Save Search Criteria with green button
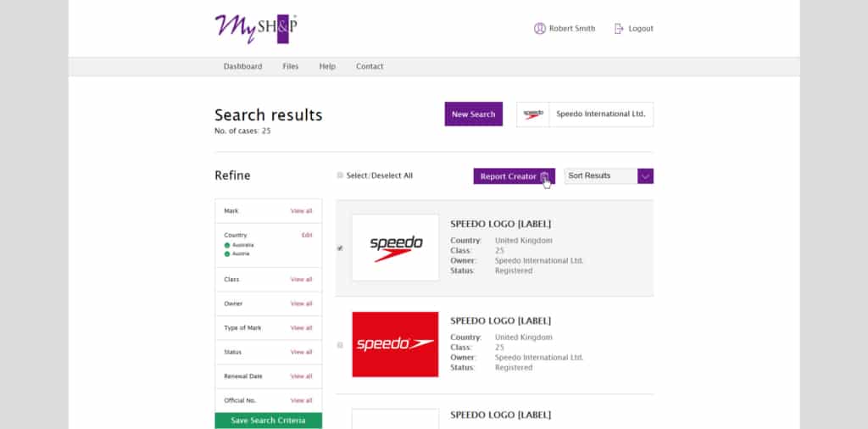 click(x=269, y=421)
